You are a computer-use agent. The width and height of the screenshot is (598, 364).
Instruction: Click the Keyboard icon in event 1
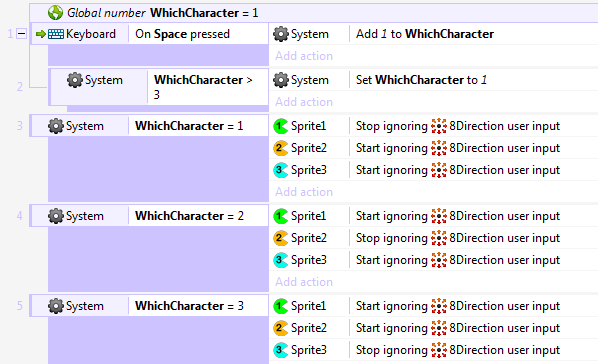(x=56, y=34)
